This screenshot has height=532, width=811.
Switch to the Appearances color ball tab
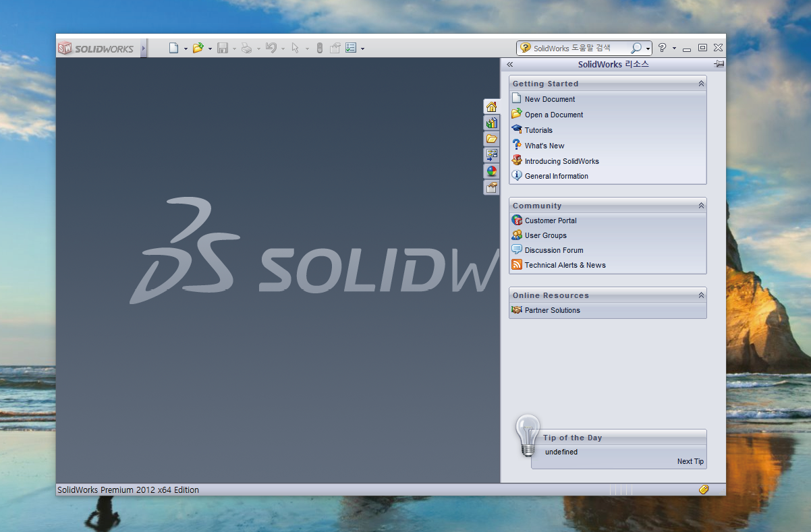491,171
